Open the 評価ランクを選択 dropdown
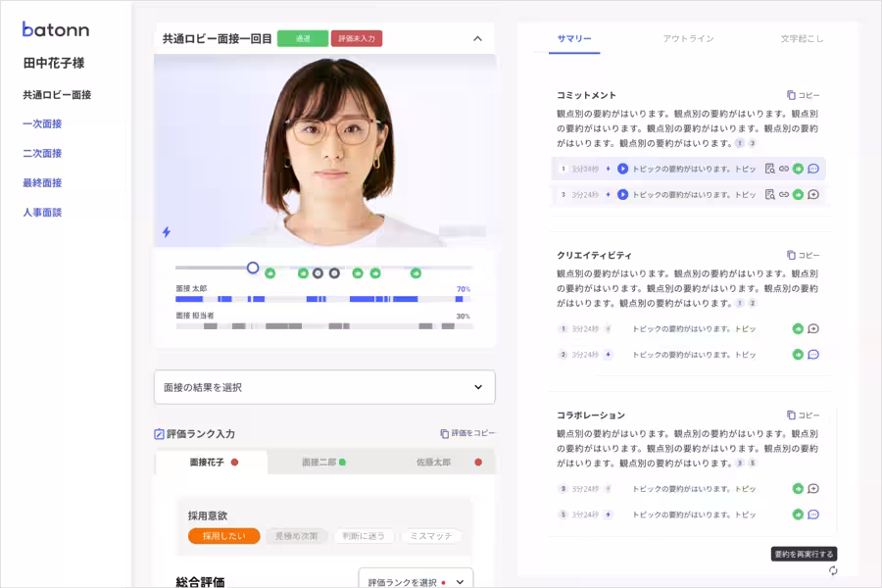This screenshot has height=588, width=882. (x=416, y=579)
